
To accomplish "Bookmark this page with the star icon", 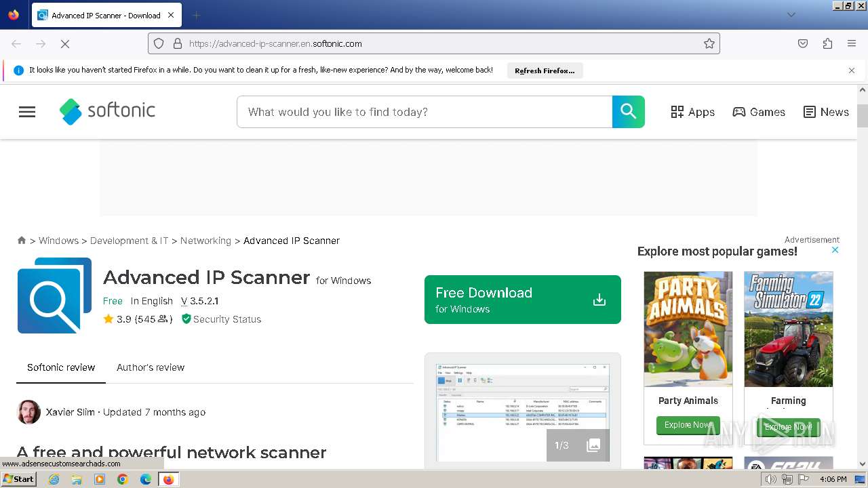I will (709, 43).
